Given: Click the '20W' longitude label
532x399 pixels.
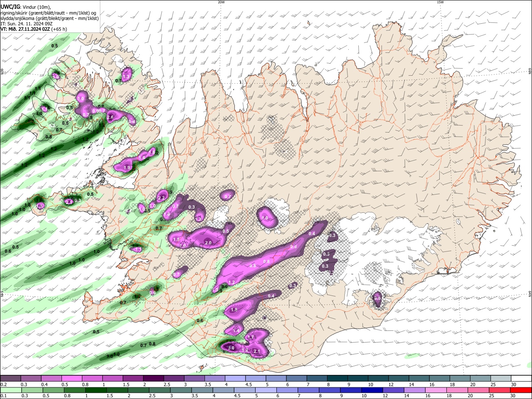Looking at the screenshot, I should click(221, 2).
